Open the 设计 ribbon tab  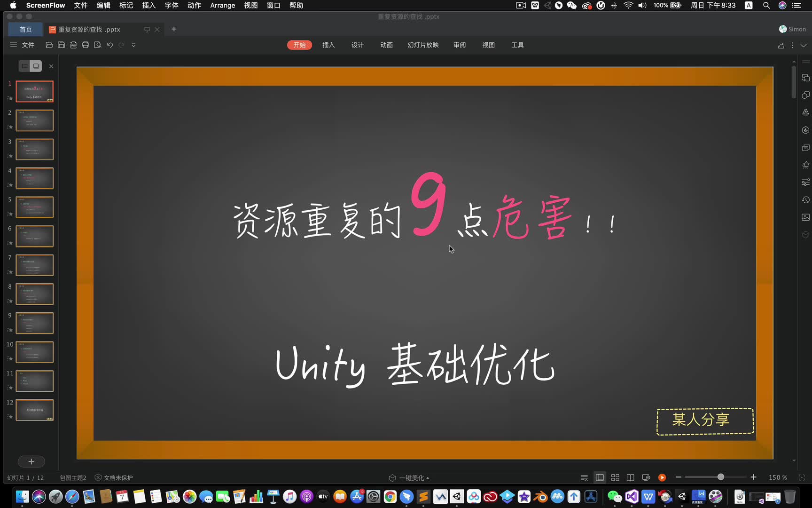point(358,45)
